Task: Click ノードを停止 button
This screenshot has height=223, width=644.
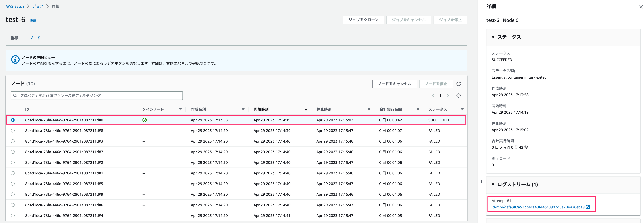Action: click(436, 84)
